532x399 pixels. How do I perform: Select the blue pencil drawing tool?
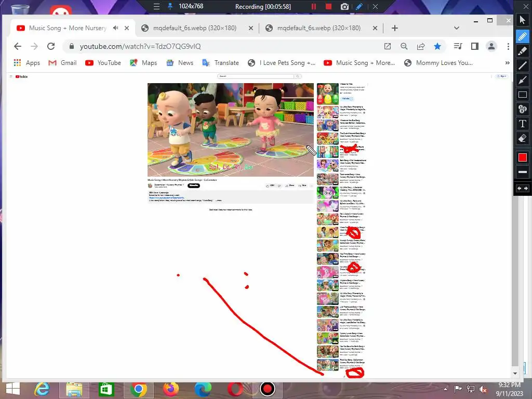coord(523,36)
